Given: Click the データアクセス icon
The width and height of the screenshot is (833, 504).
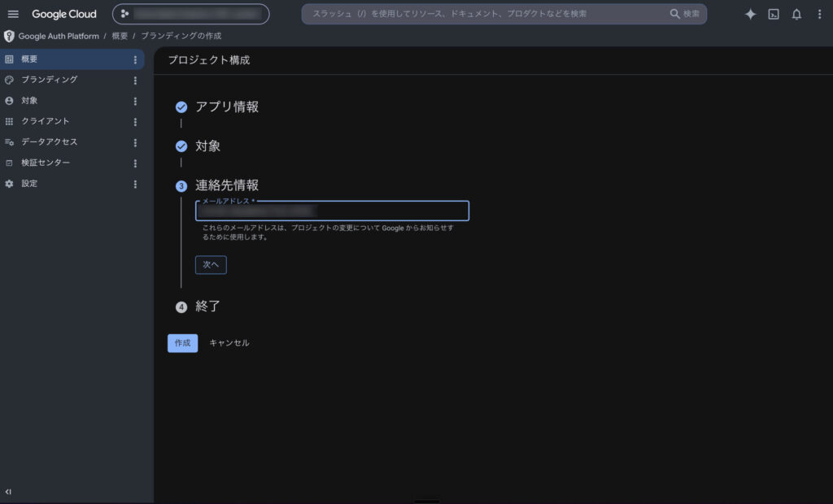Looking at the screenshot, I should point(9,141).
